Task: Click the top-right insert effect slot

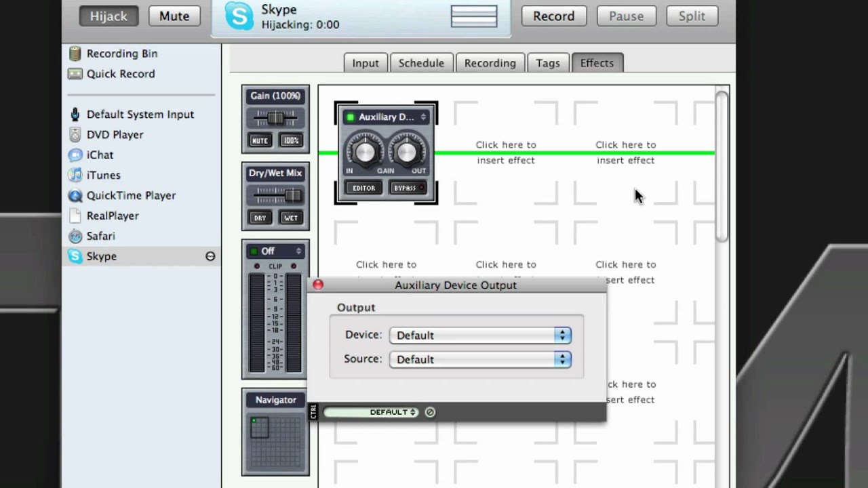Action: (x=625, y=152)
